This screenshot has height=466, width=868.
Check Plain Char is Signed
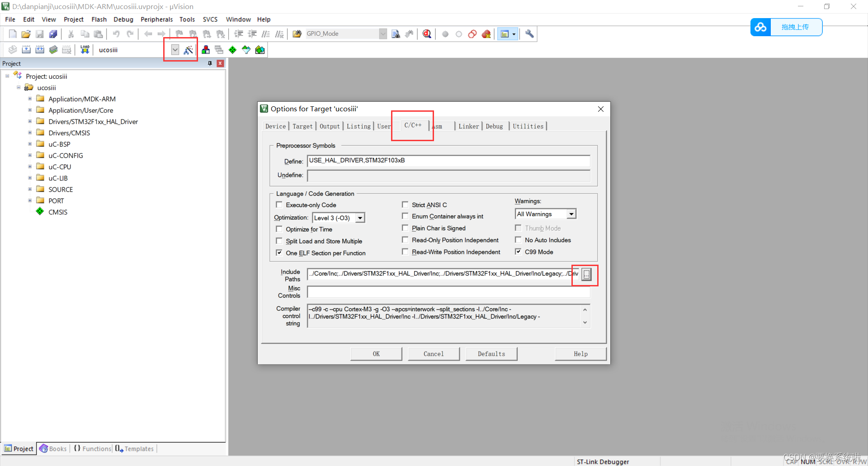click(405, 228)
